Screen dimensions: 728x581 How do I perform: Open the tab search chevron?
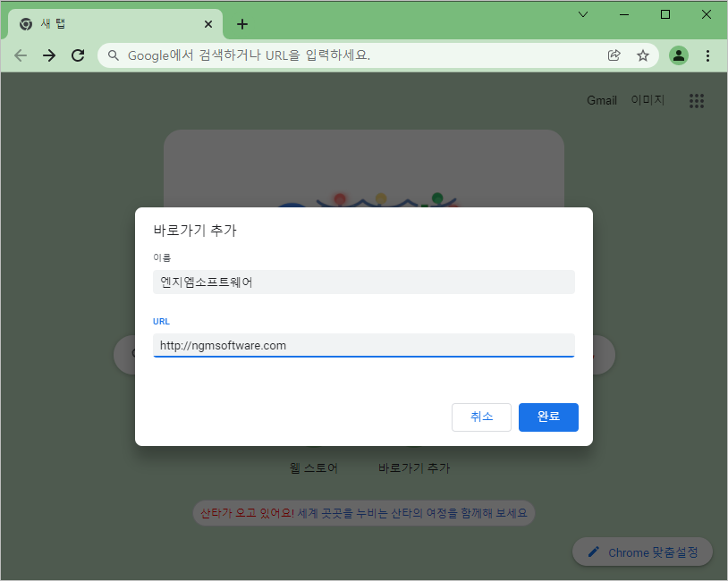point(583,14)
